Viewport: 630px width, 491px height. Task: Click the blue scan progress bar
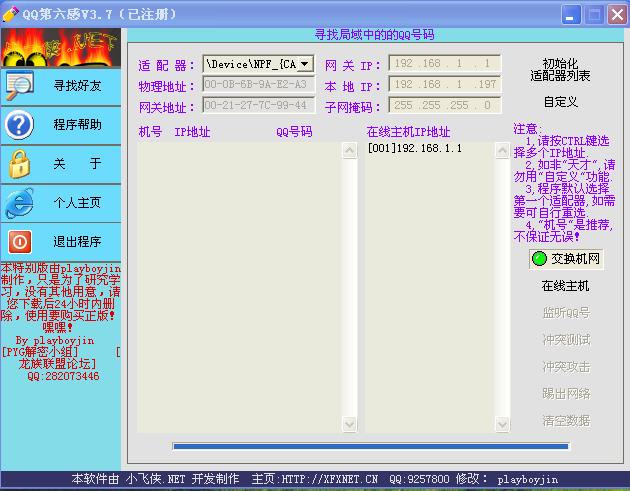[371, 446]
